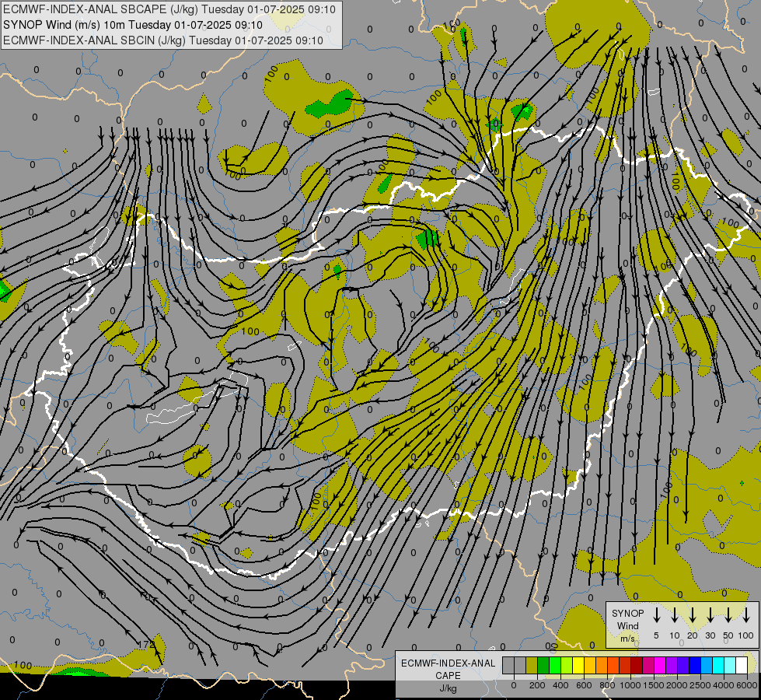Image resolution: width=761 pixels, height=700 pixels.
Task: Click the SBCAPE title line in header box
Action: [169, 9]
